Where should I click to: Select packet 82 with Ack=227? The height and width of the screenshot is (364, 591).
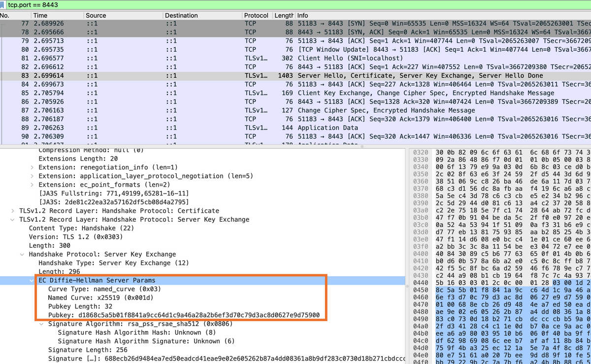point(295,67)
